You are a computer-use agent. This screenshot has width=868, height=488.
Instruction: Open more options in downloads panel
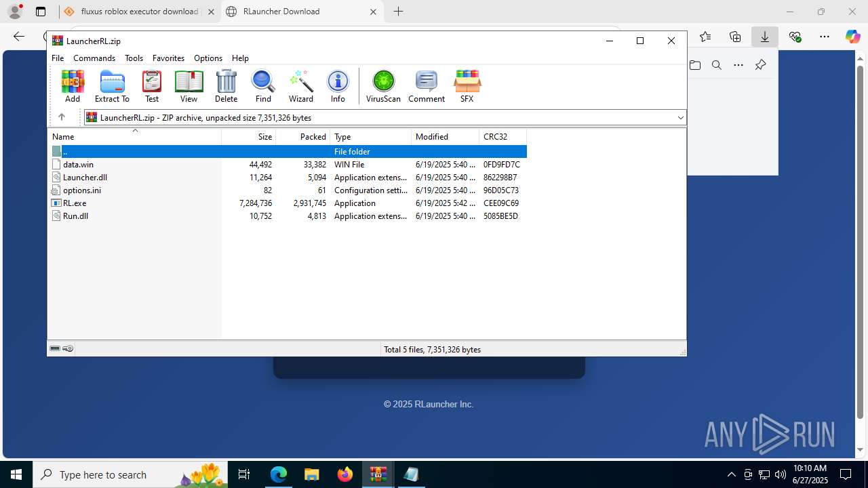pyautogui.click(x=738, y=65)
